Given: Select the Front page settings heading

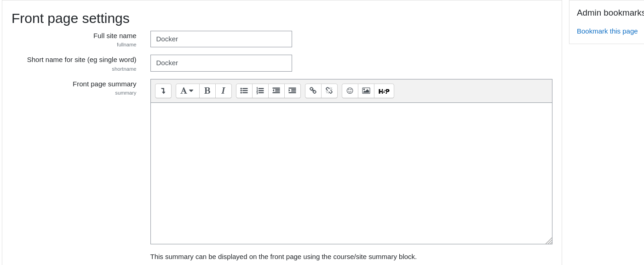Looking at the screenshot, I should [70, 18].
